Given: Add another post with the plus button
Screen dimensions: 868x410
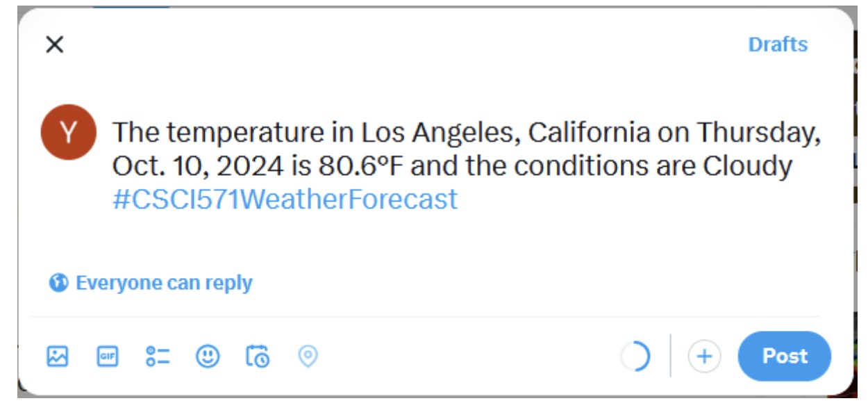Looking at the screenshot, I should tap(704, 356).
